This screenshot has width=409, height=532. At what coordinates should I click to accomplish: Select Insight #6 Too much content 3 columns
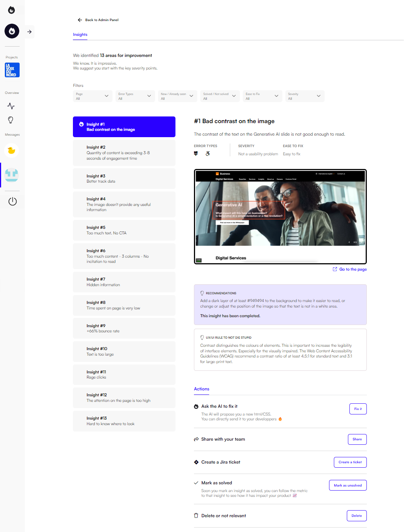124,256
